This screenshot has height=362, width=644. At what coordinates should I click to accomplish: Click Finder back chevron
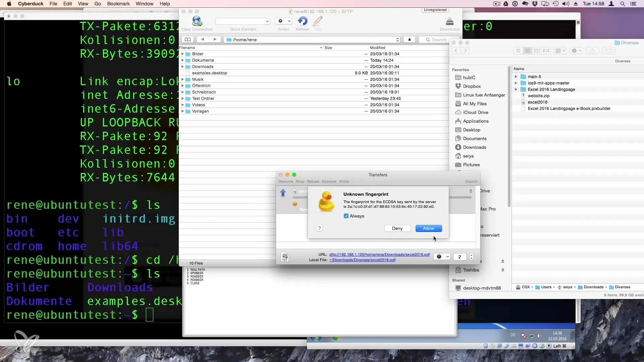coord(456,51)
